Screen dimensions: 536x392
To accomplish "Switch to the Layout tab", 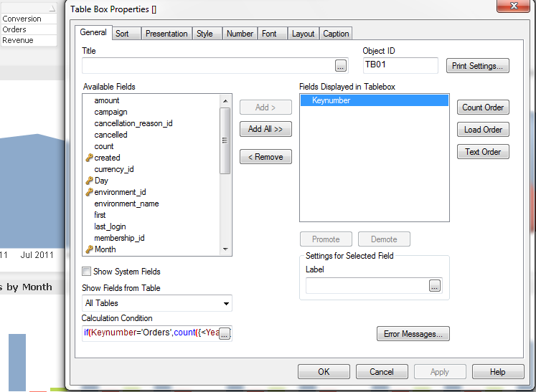I will [x=303, y=34].
